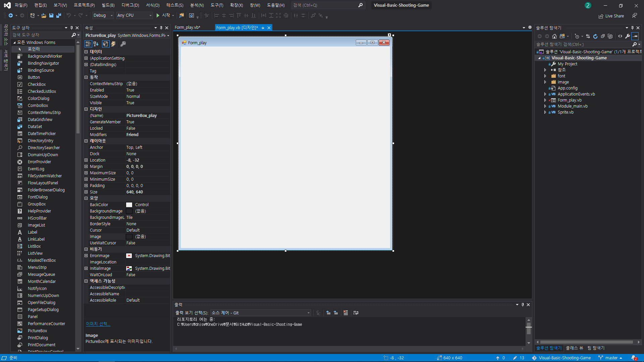Click the Solution Explorer search field
This screenshot has width=644, height=362.
tap(583, 44)
